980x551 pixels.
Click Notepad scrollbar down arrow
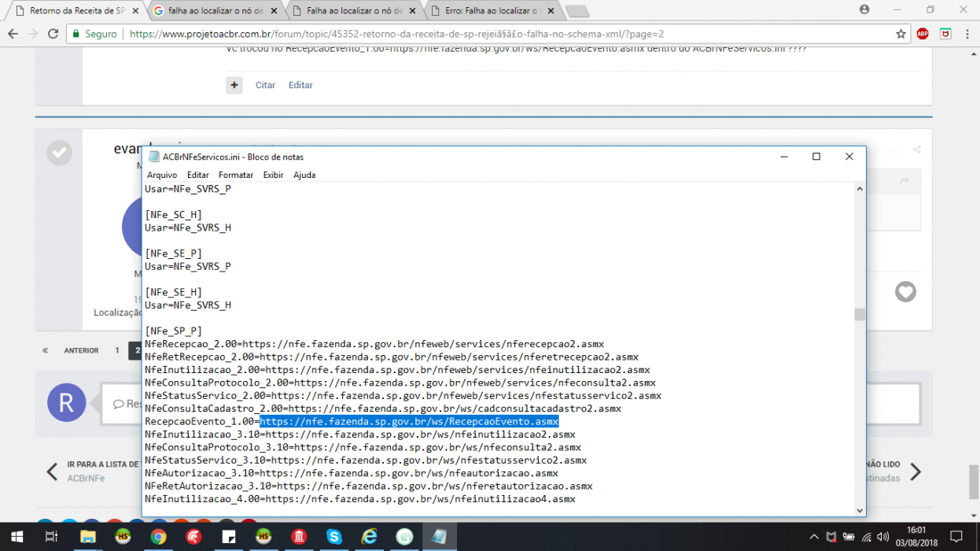click(859, 510)
